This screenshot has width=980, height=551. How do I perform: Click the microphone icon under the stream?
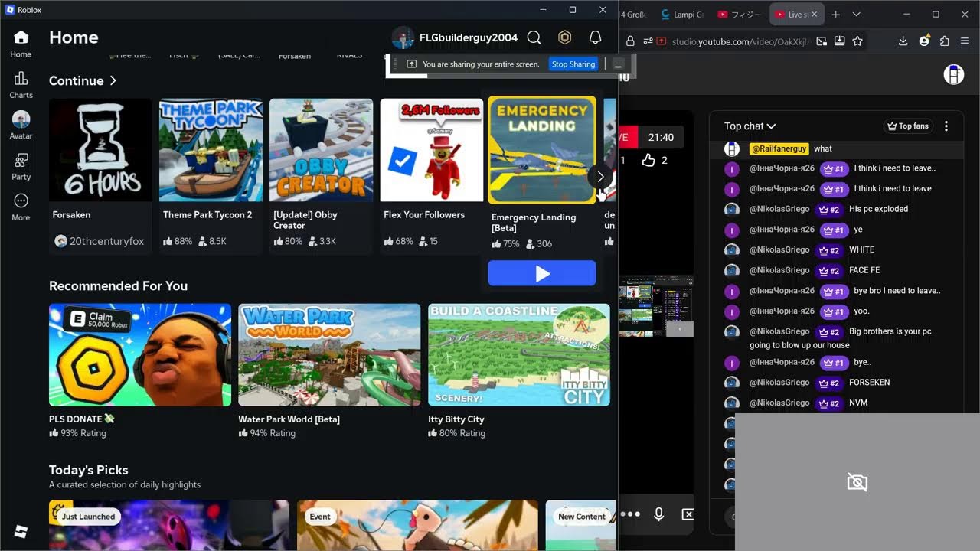tap(658, 514)
